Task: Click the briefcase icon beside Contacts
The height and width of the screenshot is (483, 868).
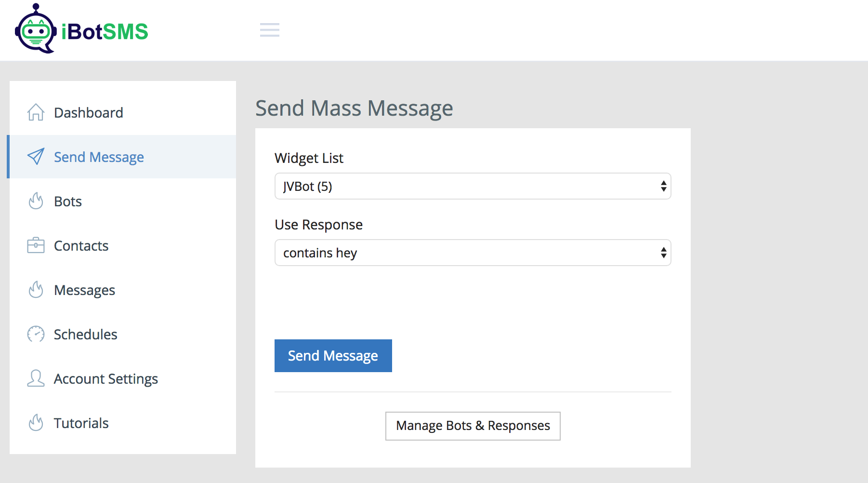Action: tap(36, 245)
